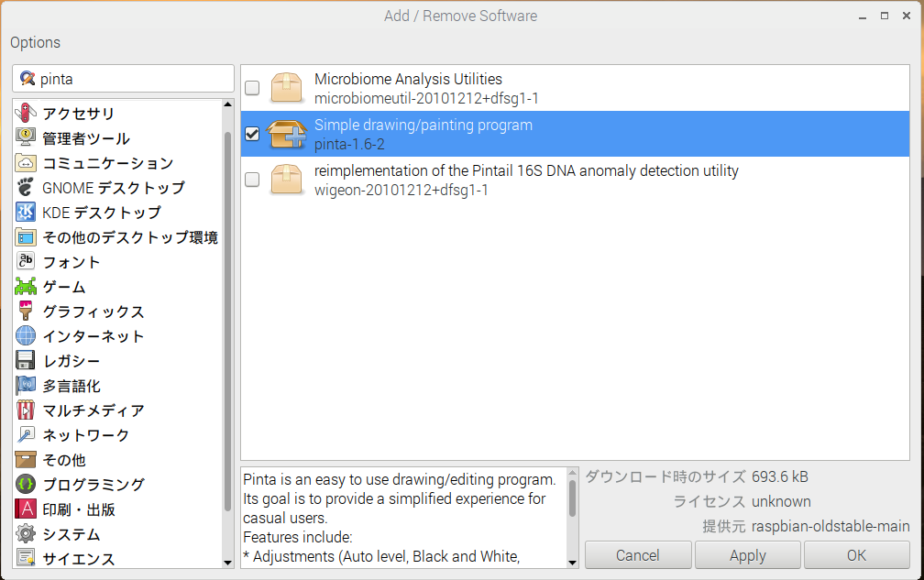This screenshot has width=924, height=580.
Task: Click the インターネット category label
Action: [93, 336]
